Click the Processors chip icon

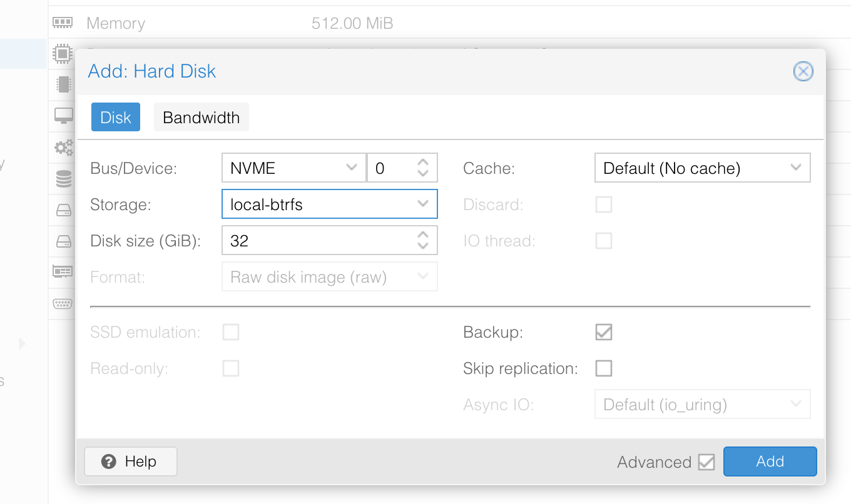[63, 53]
